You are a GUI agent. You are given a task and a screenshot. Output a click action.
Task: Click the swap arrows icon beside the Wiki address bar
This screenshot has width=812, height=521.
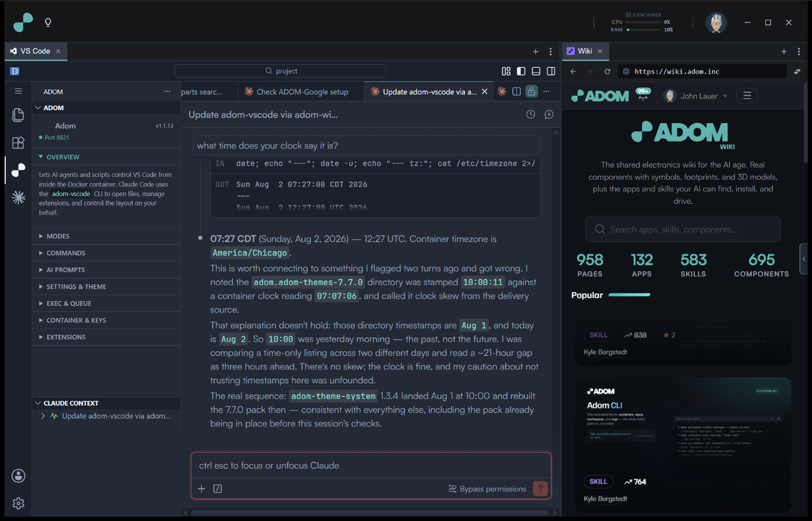click(797, 71)
